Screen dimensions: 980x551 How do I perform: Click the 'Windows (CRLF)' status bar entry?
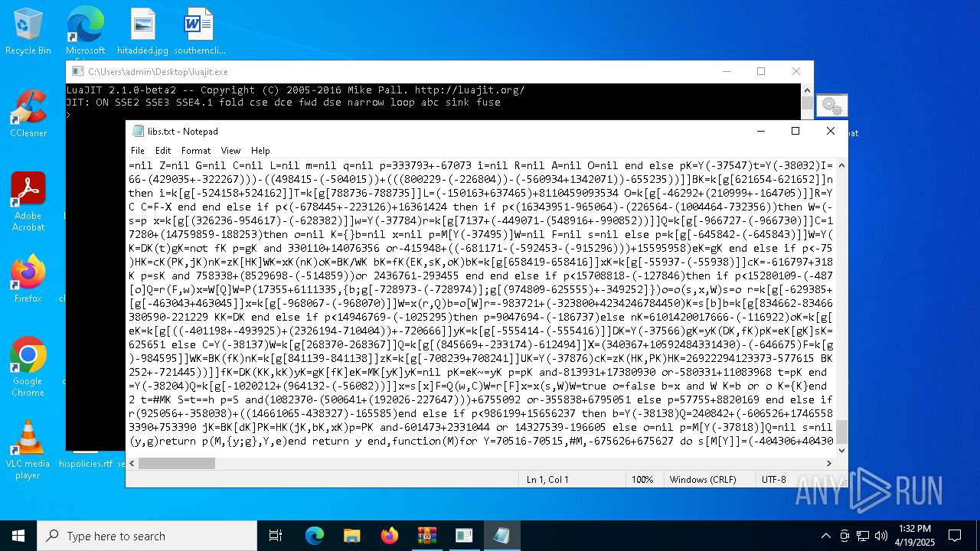click(x=703, y=480)
